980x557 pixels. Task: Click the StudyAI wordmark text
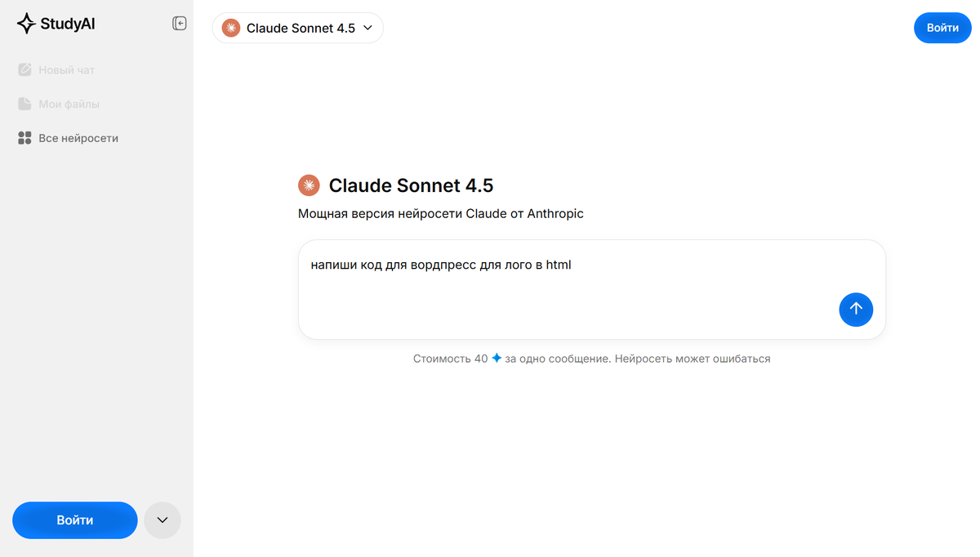(68, 24)
